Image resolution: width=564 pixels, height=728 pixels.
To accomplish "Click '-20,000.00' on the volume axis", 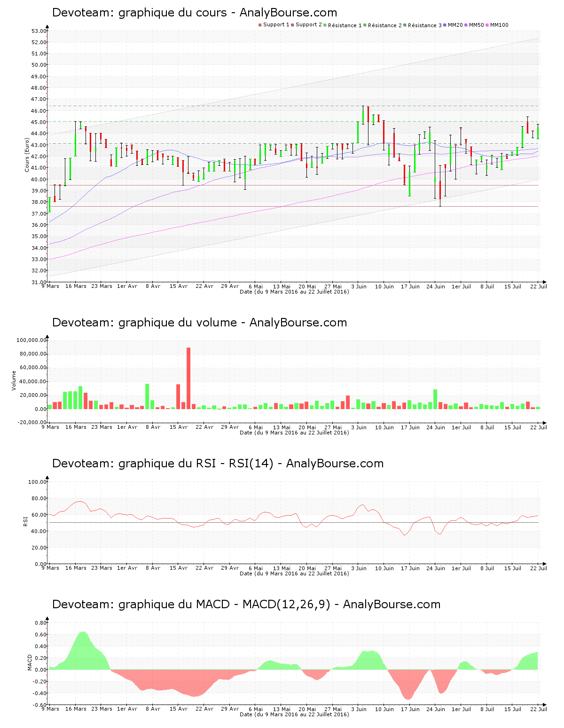I will coord(31,422).
